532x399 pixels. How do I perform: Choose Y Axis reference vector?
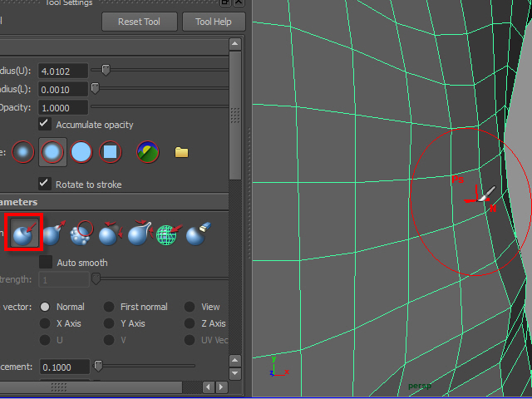(x=109, y=323)
